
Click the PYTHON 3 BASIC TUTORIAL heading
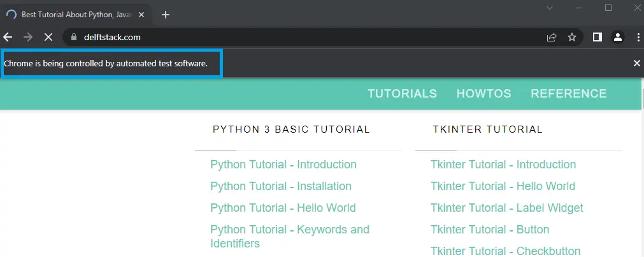pyautogui.click(x=291, y=129)
